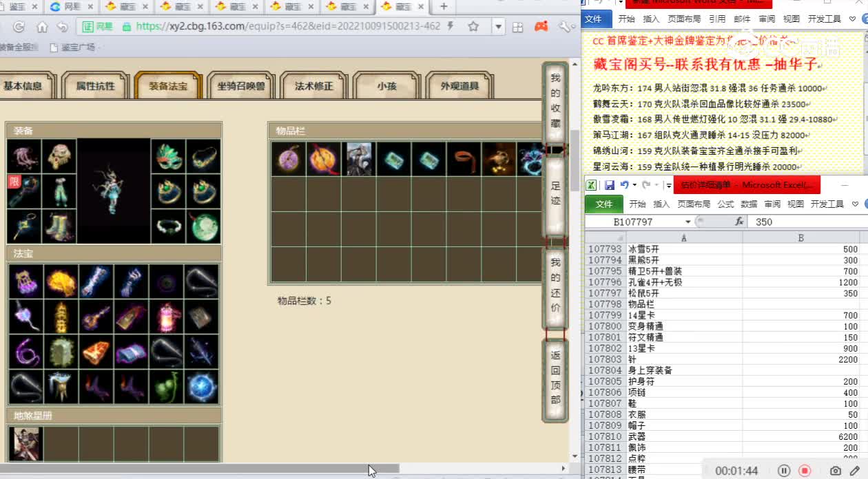The width and height of the screenshot is (868, 479).
Task: Refresh the browser page
Action: (19, 27)
